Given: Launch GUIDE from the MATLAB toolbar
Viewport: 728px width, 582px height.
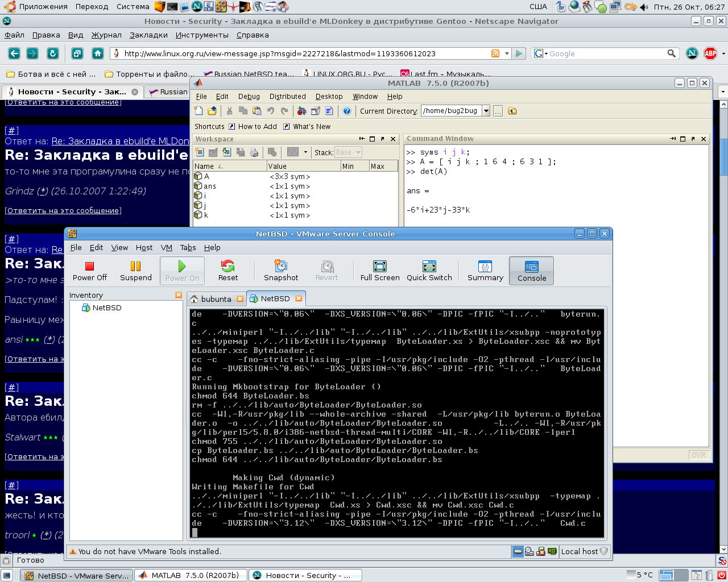Looking at the screenshot, I should pos(316,111).
